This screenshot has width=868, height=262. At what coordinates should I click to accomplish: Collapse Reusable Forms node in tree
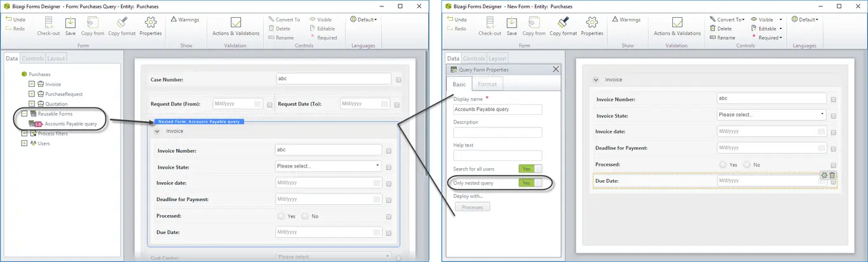pos(24,114)
